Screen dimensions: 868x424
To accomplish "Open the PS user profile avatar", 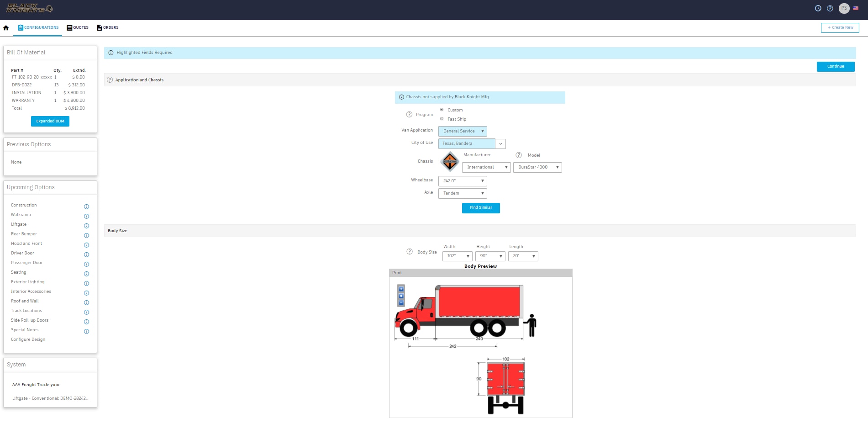I will (x=844, y=8).
